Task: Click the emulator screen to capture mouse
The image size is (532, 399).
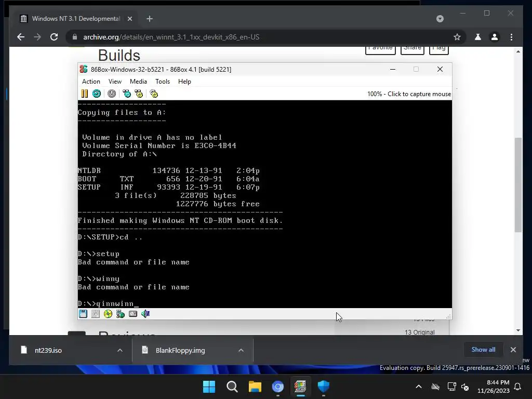Action: pos(264,204)
